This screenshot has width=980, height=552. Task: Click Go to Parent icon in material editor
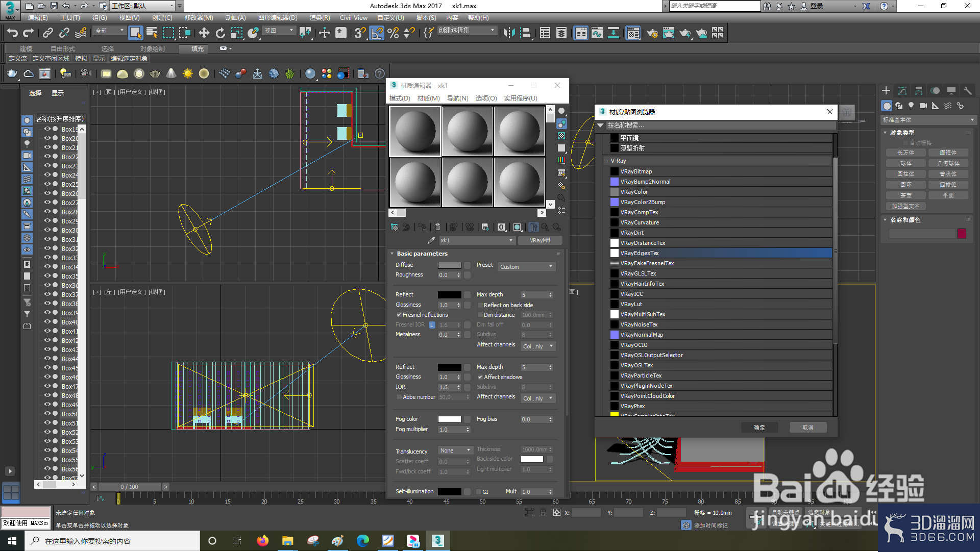[x=545, y=227]
